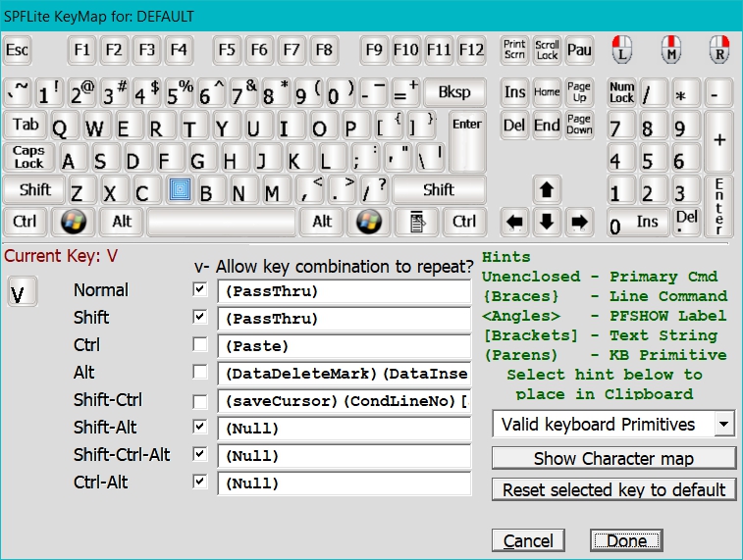Click the Ctrl-Alt mapping field (Null)
This screenshot has width=743, height=560.
click(x=345, y=483)
